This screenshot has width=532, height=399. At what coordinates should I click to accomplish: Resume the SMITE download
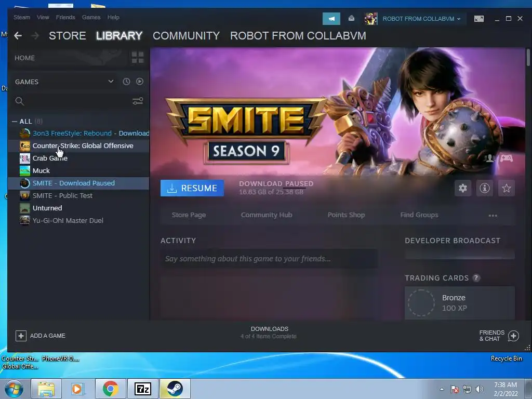[192, 188]
